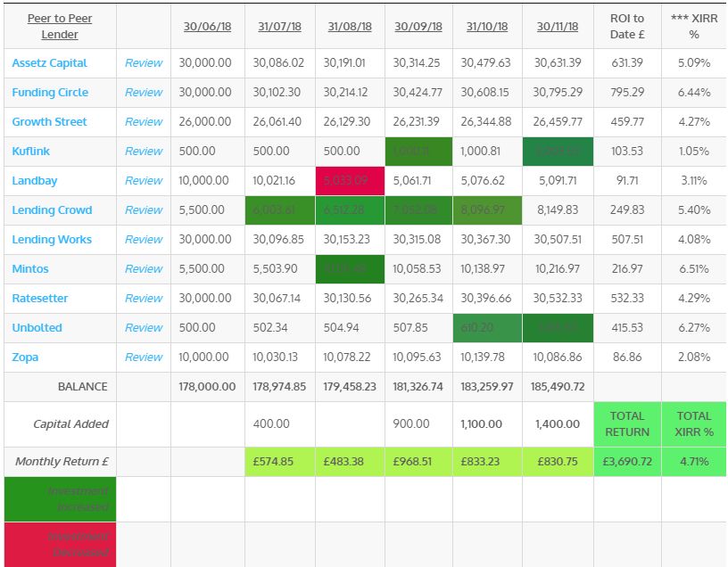Click the red Landbay cell for 31/08/18
The height and width of the screenshot is (567, 728).
click(x=350, y=180)
